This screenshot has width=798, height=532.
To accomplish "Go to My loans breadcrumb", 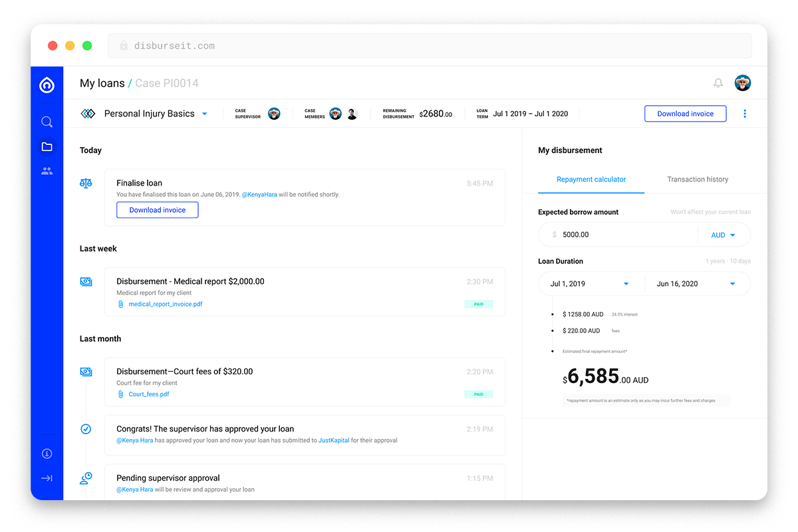I will (102, 83).
